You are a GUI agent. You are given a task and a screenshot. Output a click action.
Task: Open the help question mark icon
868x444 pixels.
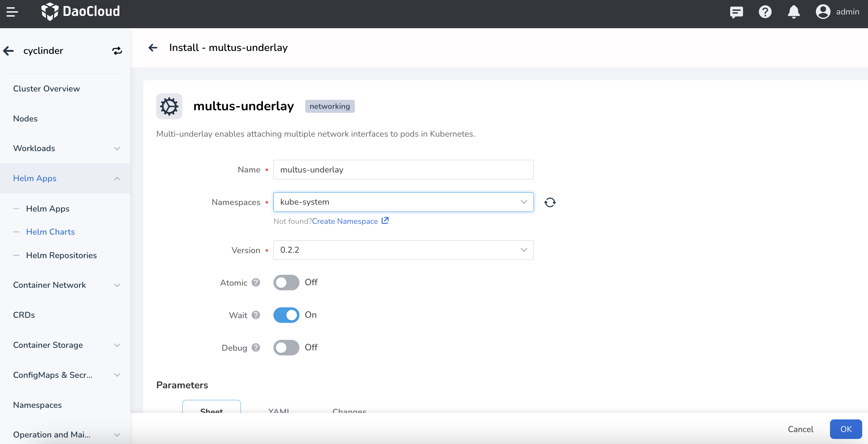click(765, 12)
